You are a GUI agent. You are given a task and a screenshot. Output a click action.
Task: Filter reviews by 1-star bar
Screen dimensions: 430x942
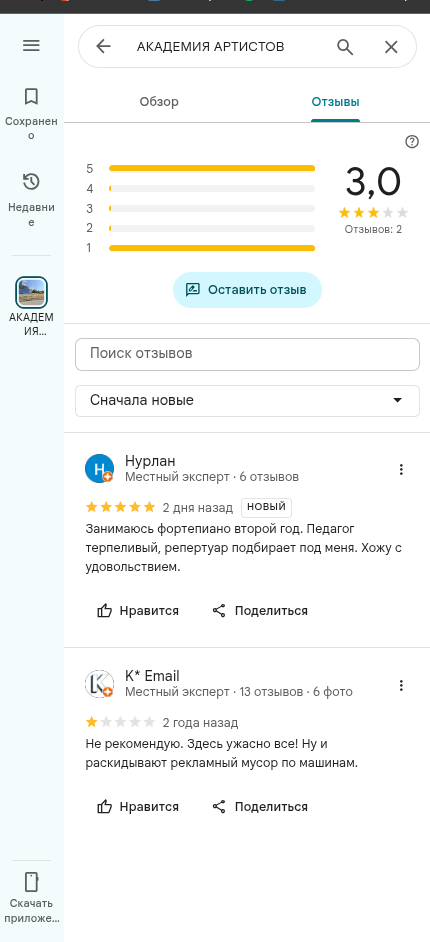click(x=201, y=248)
